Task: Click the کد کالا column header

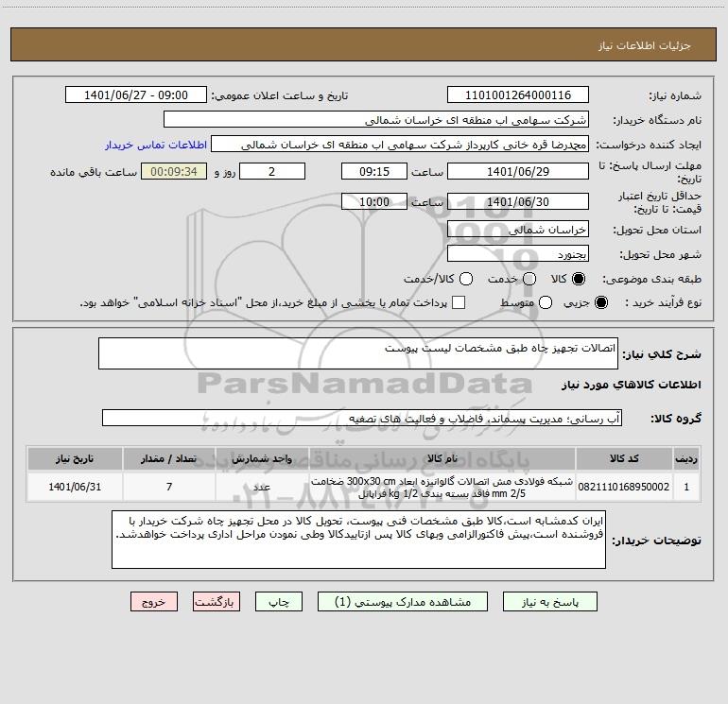Action: click(624, 458)
